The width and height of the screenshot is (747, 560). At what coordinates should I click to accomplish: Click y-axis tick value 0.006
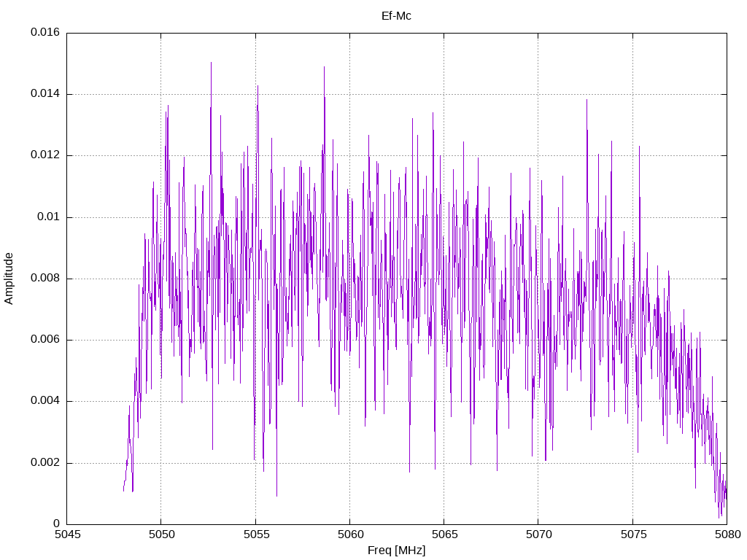(45, 340)
